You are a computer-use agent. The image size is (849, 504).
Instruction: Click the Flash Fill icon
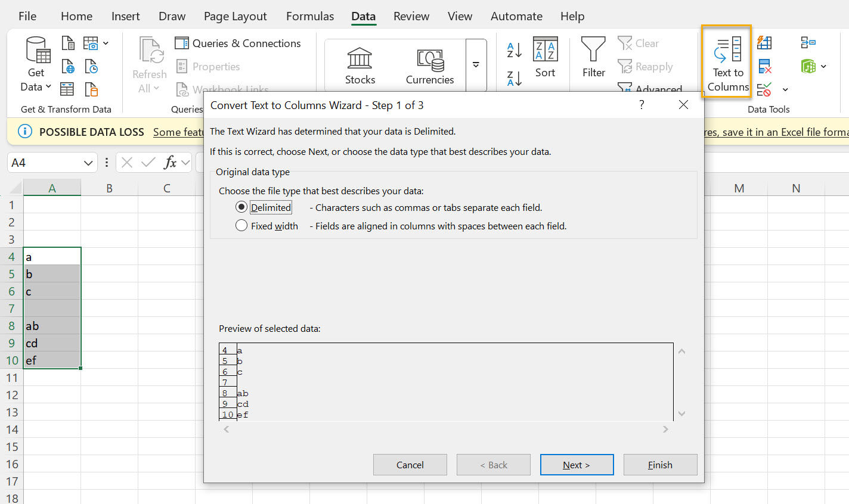pos(764,42)
